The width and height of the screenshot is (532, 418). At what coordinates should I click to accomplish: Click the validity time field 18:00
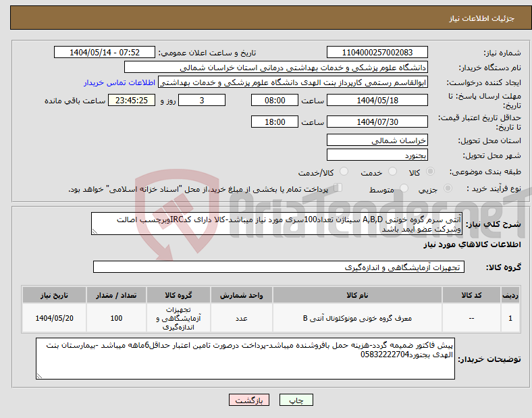tap(275, 122)
